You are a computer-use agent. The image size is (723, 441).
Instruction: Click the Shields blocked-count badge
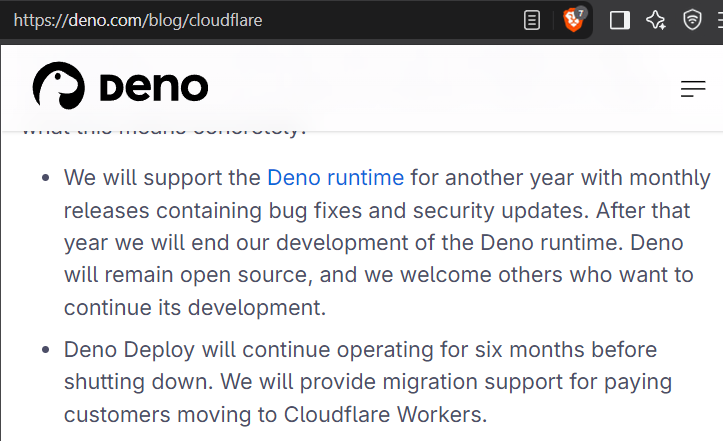tap(581, 13)
